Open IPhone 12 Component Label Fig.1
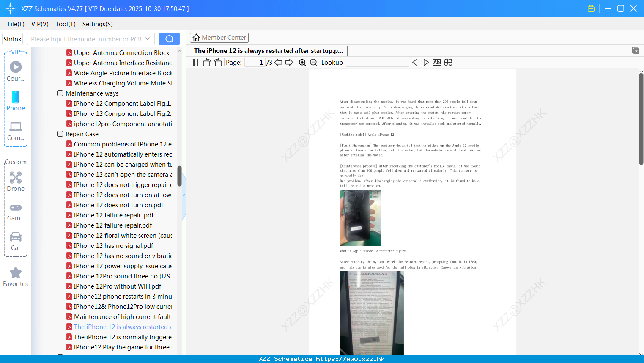644x363 pixels. [119, 103]
